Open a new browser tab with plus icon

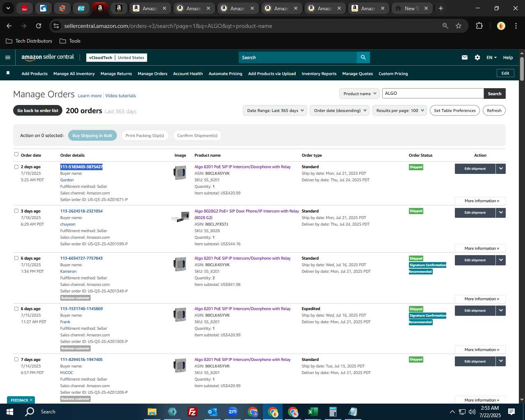[x=441, y=8]
